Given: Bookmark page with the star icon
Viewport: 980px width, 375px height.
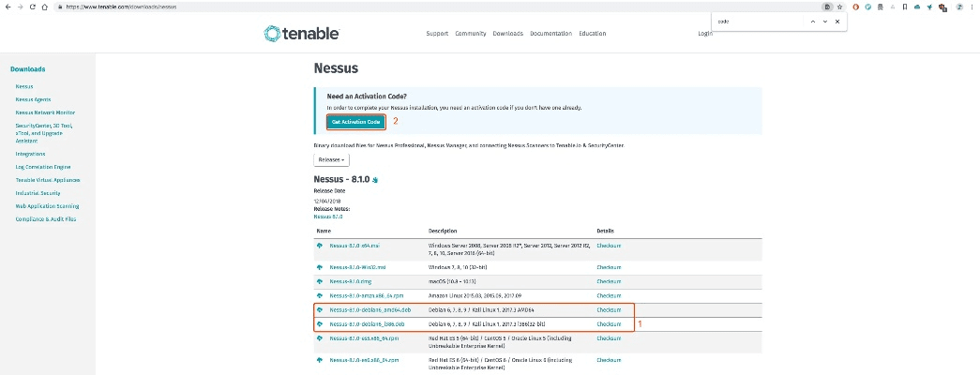Looking at the screenshot, I should click(x=839, y=7).
